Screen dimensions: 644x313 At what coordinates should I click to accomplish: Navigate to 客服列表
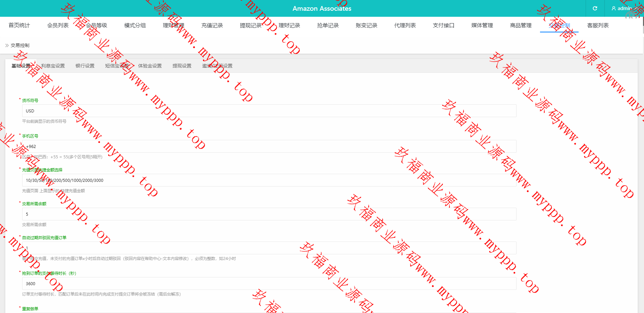[x=598, y=25]
